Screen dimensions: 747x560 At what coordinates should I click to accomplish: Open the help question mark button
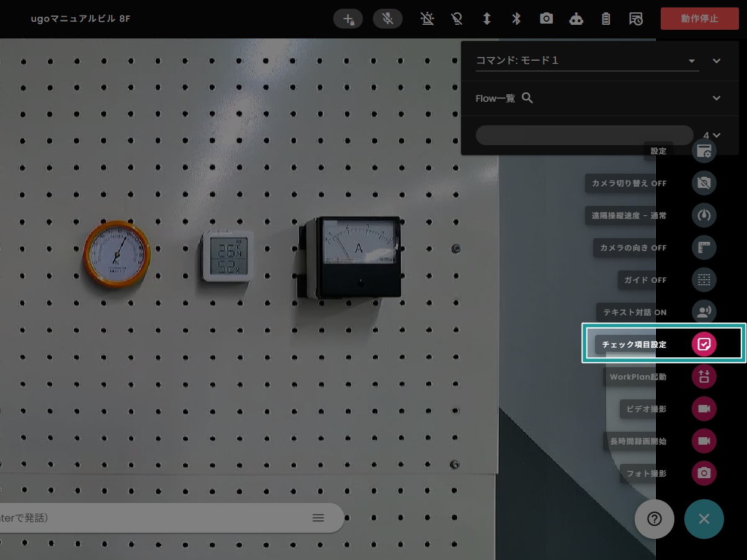(655, 519)
